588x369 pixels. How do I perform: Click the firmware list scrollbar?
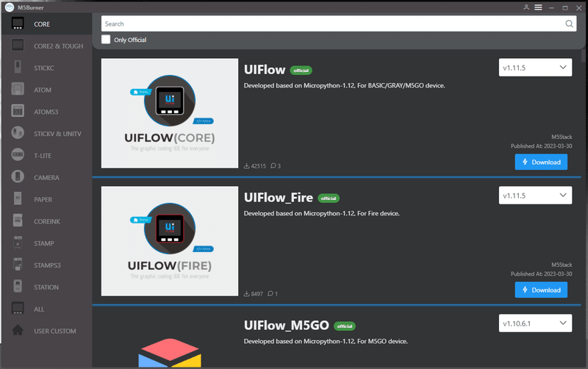coord(584,57)
